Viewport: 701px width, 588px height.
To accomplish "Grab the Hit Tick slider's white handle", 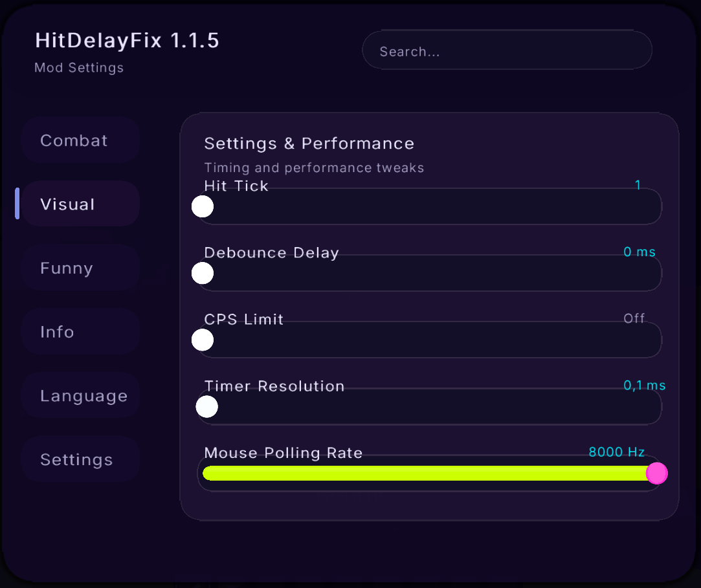I will (x=203, y=206).
